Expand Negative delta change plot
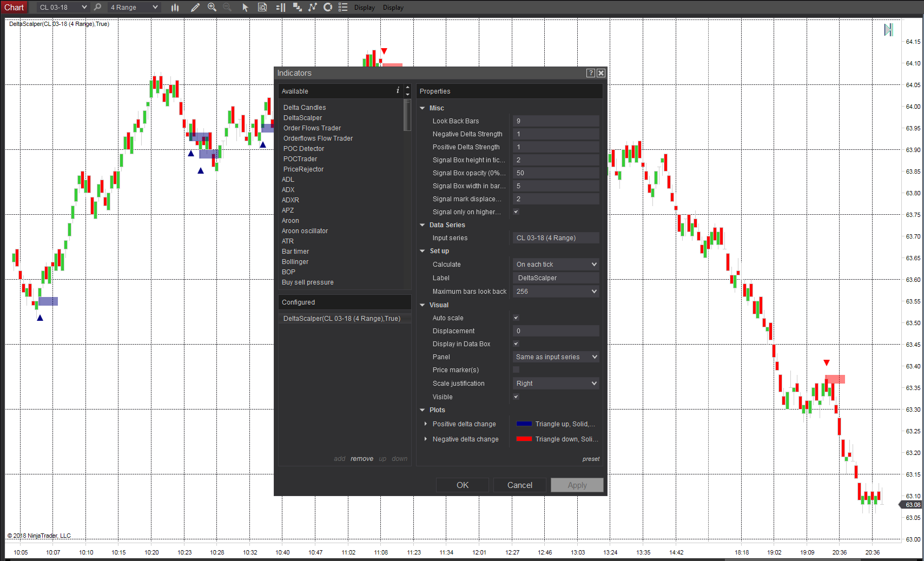Image resolution: width=924 pixels, height=561 pixels. pos(426,439)
